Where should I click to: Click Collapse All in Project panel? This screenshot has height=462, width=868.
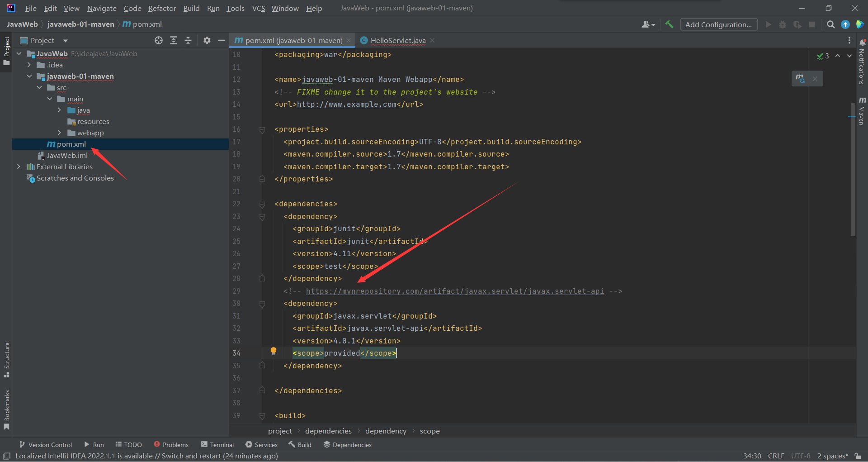pos(188,40)
